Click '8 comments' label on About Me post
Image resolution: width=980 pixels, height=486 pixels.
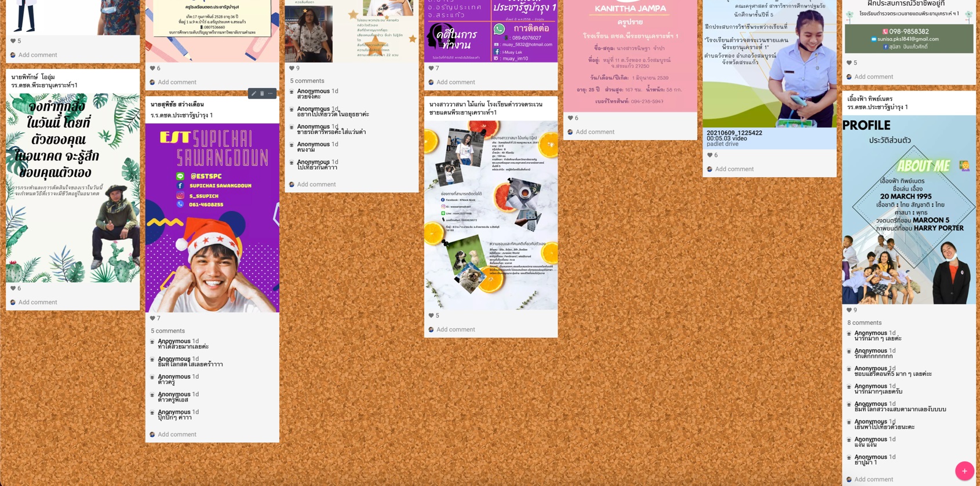point(864,323)
